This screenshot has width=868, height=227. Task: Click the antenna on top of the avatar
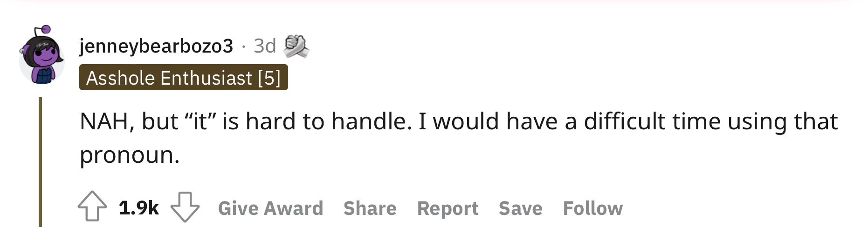(x=42, y=32)
